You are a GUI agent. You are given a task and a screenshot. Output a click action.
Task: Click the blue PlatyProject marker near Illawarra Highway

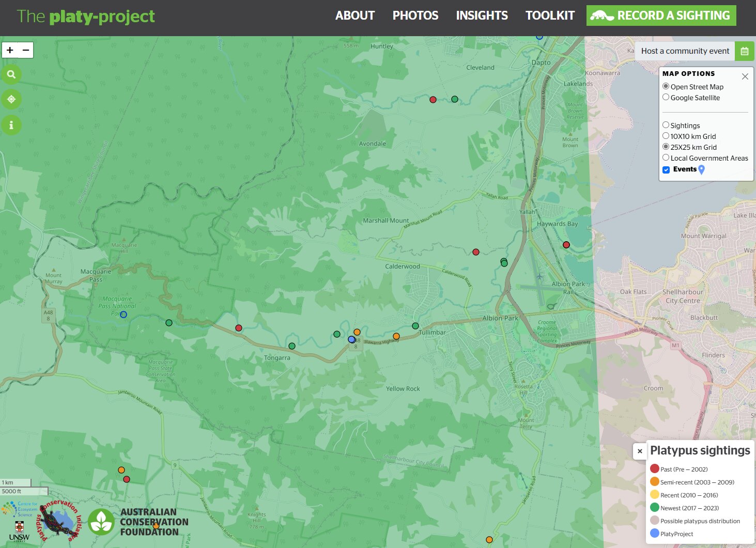coord(351,339)
